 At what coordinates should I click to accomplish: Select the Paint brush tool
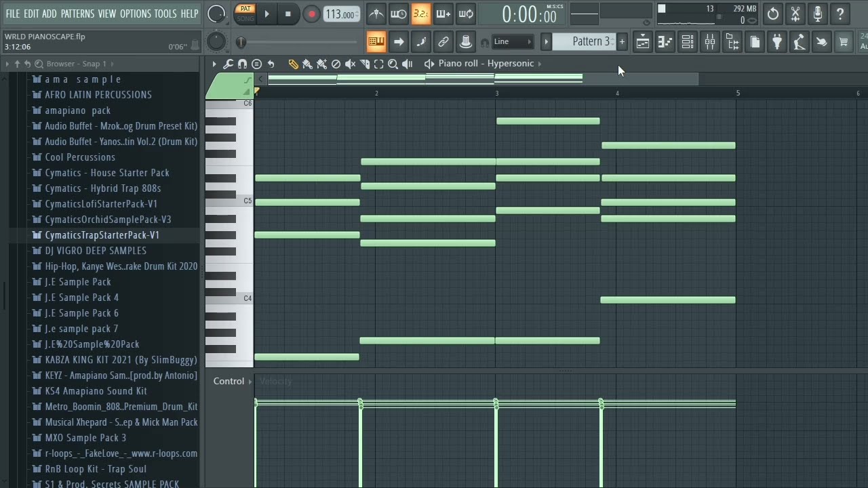pos(307,64)
